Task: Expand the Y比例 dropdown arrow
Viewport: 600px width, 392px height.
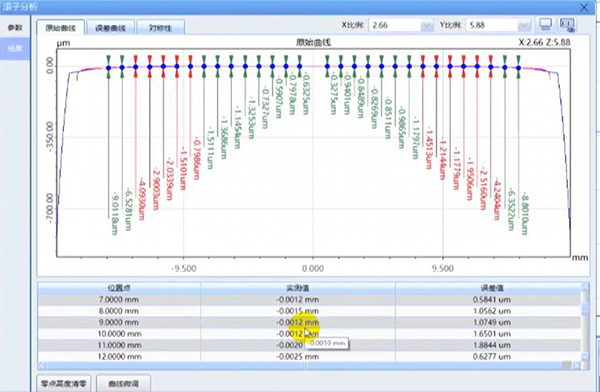Action: coord(524,25)
